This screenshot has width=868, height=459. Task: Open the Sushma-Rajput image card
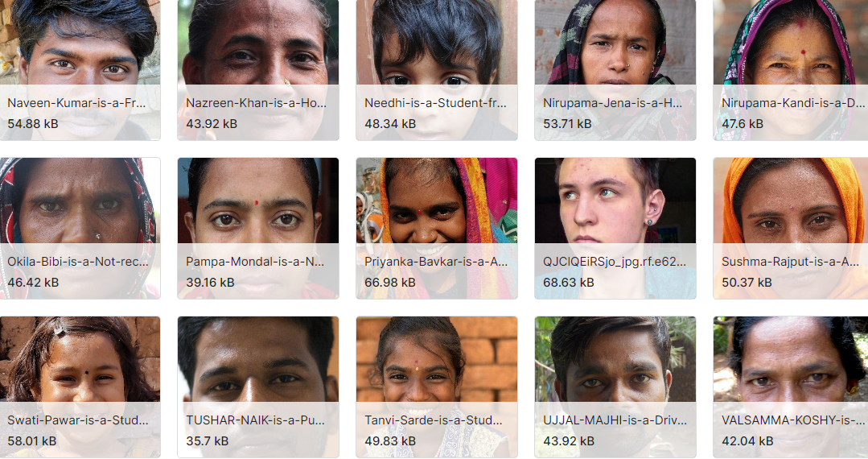coord(791,229)
